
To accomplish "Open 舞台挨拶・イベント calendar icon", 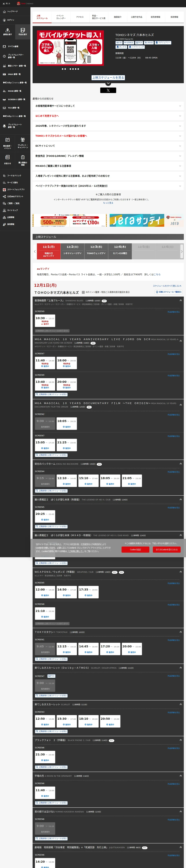I will (7, 143).
